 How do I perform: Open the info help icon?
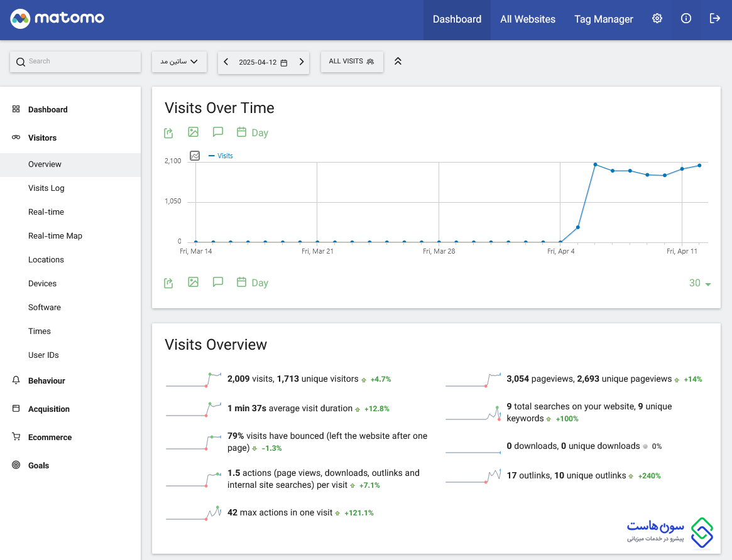pyautogui.click(x=686, y=19)
